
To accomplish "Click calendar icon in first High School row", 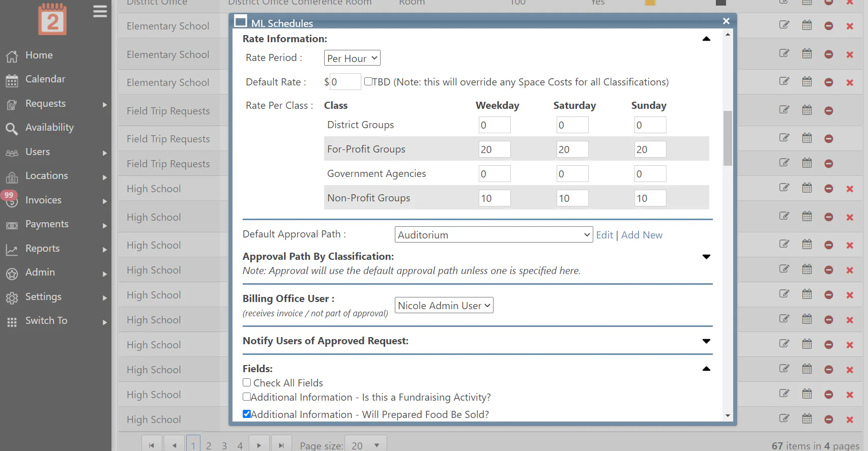I will (807, 188).
